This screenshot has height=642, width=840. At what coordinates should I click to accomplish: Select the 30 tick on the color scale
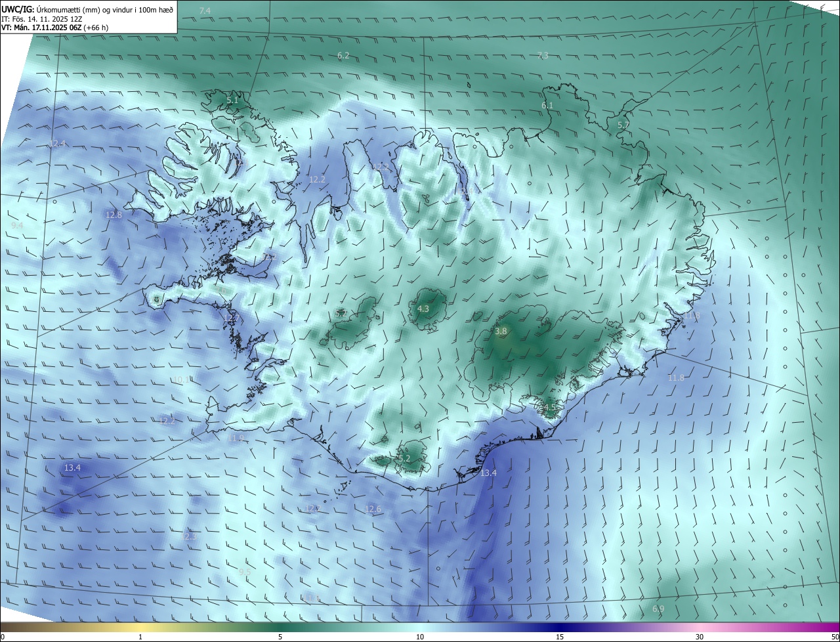[700, 637]
